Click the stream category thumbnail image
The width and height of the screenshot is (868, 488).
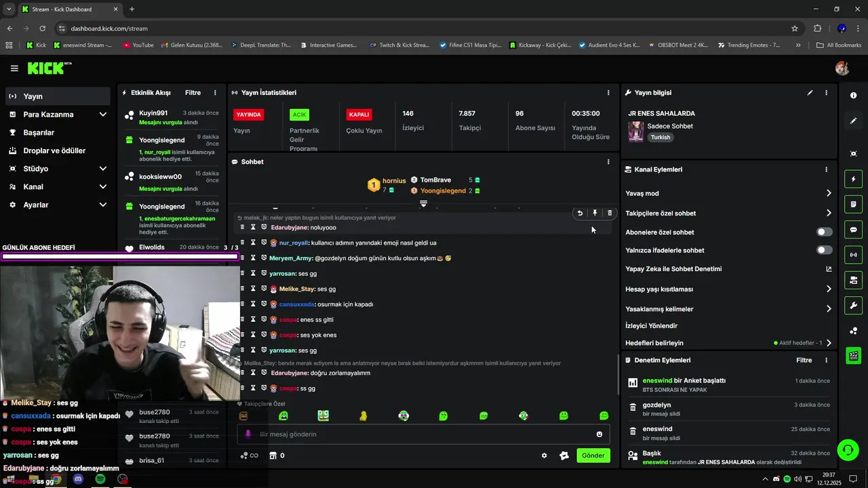(635, 131)
